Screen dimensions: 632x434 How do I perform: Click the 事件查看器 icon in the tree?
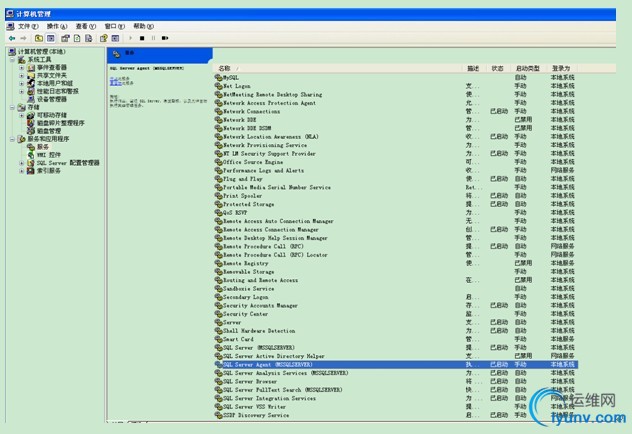31,68
